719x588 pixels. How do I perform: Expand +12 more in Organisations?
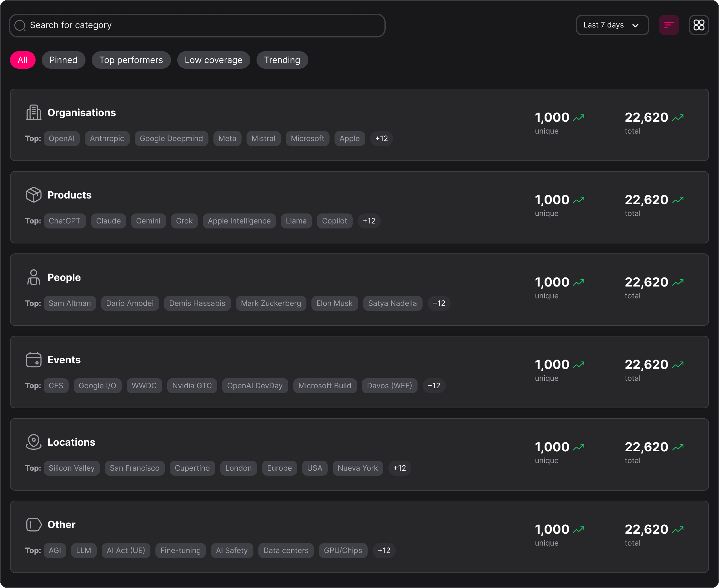(381, 139)
